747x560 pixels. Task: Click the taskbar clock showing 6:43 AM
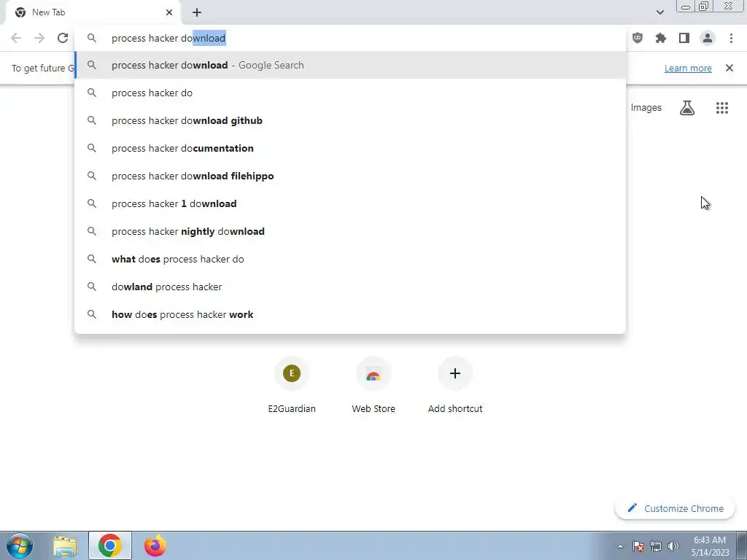(x=710, y=546)
